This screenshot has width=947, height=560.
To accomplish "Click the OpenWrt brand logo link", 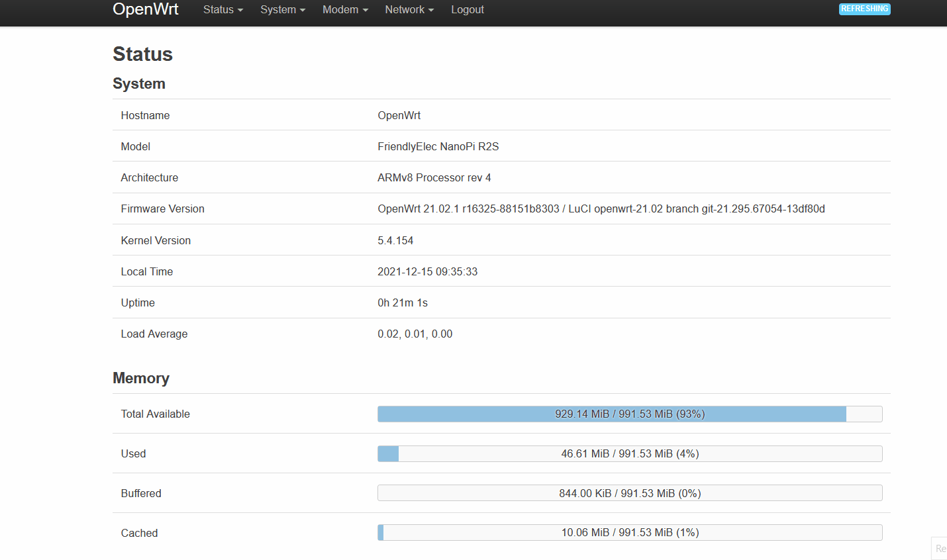I will (x=146, y=9).
